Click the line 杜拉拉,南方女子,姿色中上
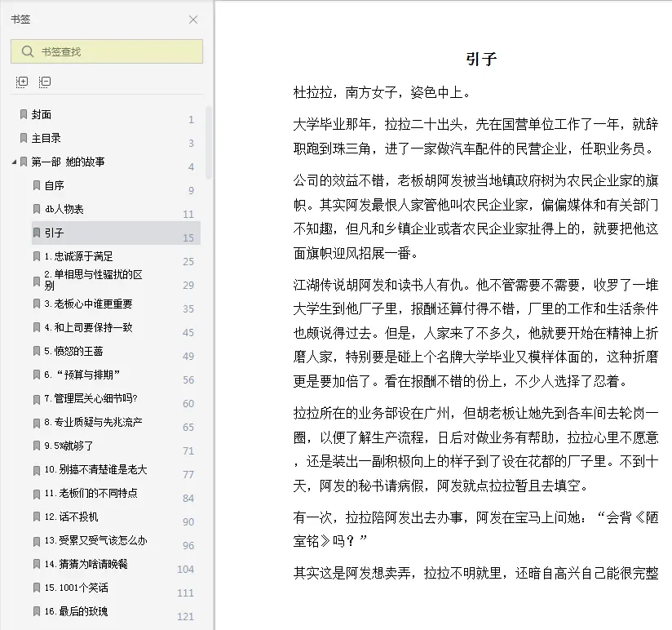672x630 pixels. click(382, 92)
